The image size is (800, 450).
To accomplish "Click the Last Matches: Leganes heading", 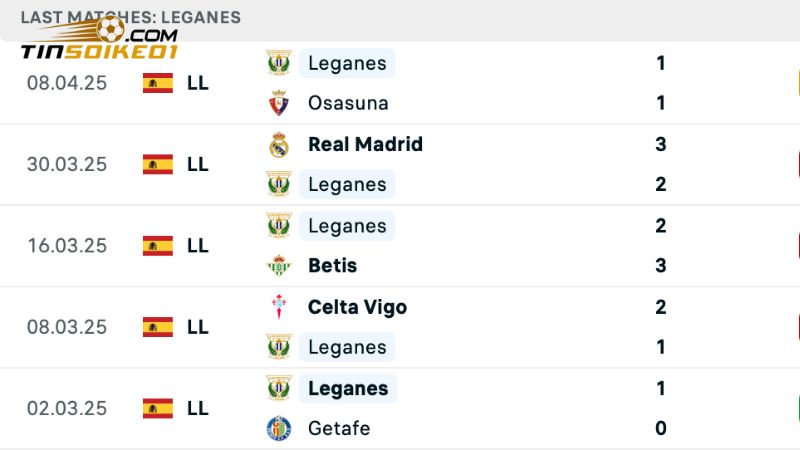I will pos(130,17).
